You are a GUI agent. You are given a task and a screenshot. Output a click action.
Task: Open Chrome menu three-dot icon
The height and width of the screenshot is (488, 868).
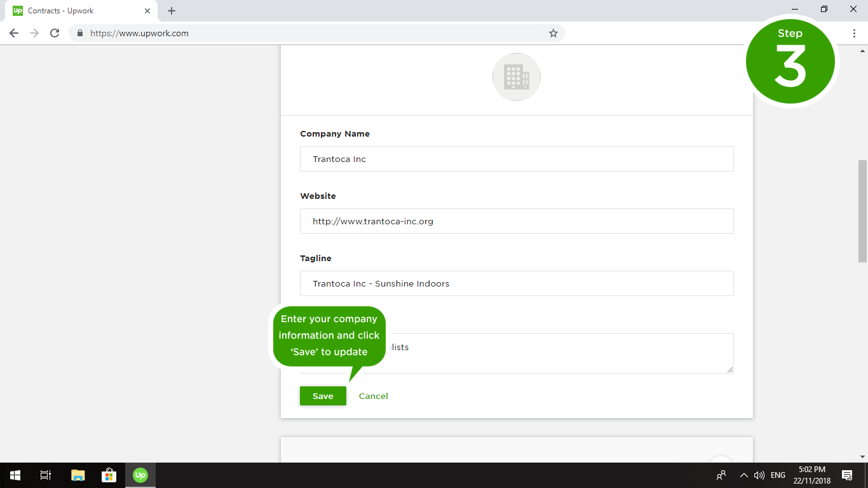854,33
